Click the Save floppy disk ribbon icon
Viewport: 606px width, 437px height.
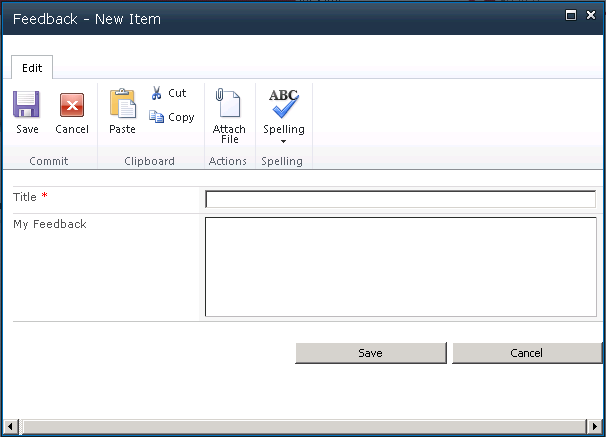click(26, 104)
